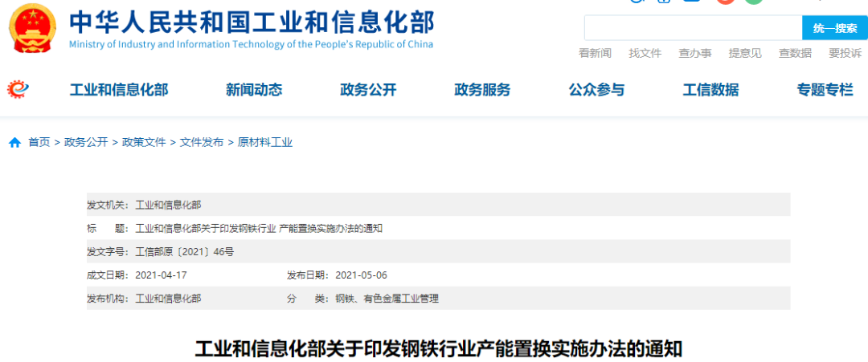The width and height of the screenshot is (868, 362).
Task: Open the 公众参与 navigation item
Action: click(596, 90)
